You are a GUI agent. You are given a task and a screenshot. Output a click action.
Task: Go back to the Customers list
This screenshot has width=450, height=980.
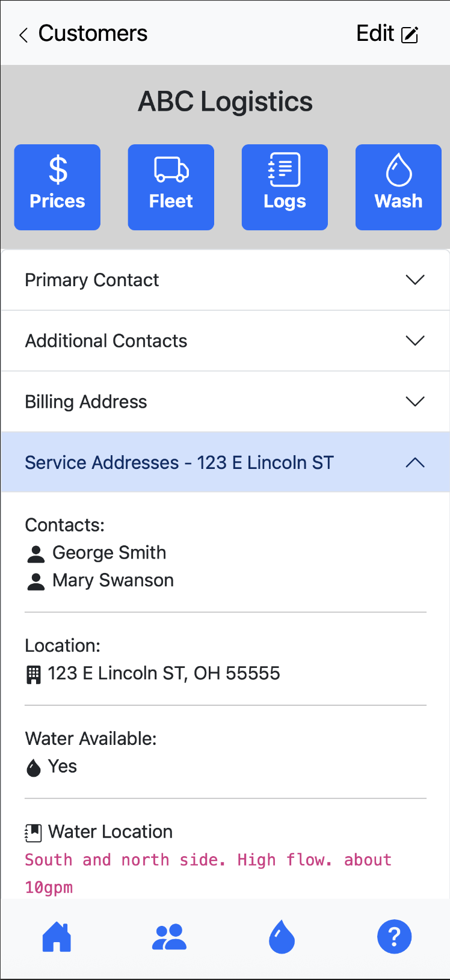[93, 34]
